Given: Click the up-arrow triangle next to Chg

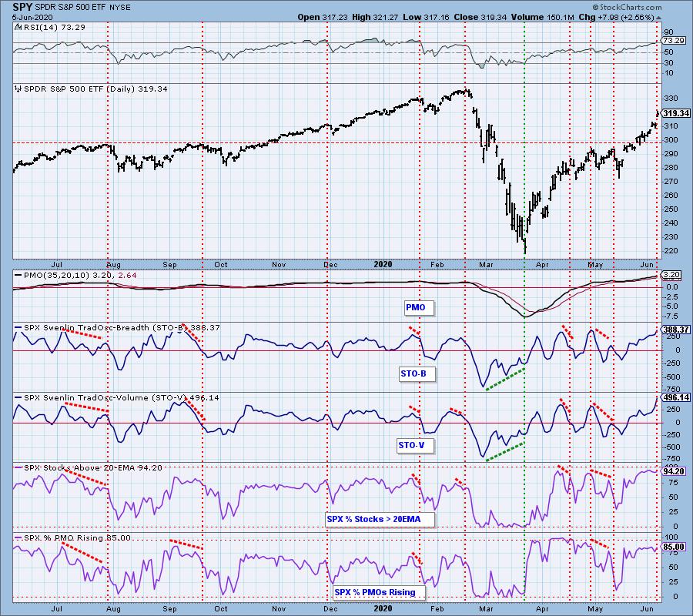Looking at the screenshot, I should coord(658,18).
